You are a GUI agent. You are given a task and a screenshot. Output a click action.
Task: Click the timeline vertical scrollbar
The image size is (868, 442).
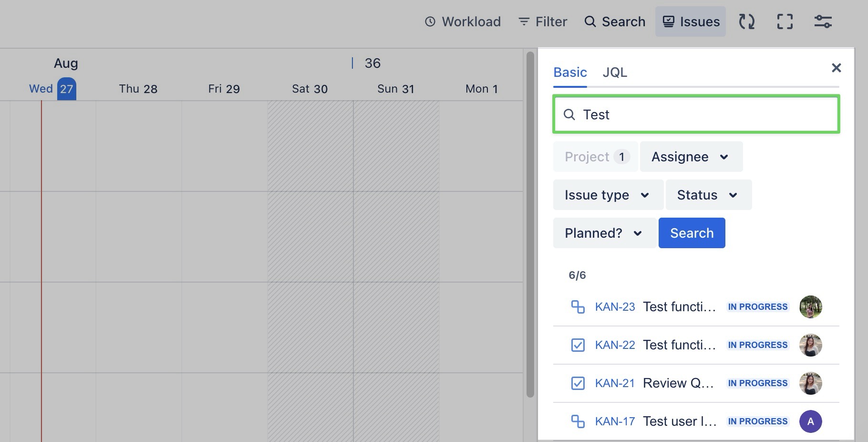[x=530, y=224]
